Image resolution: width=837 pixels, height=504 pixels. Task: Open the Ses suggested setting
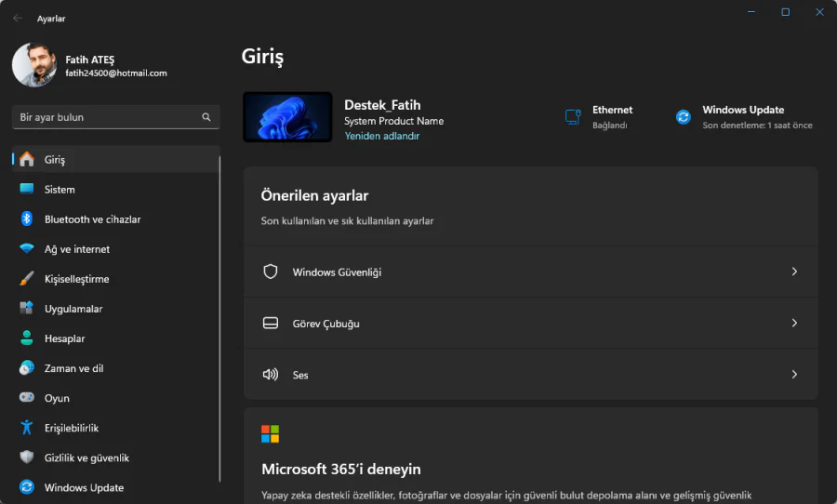[x=531, y=374]
